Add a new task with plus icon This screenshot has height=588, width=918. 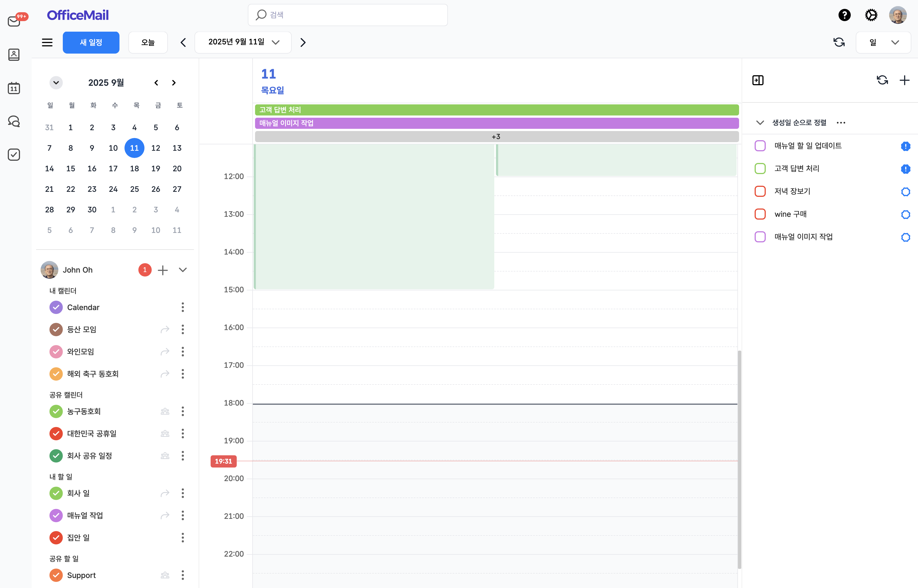tap(904, 80)
